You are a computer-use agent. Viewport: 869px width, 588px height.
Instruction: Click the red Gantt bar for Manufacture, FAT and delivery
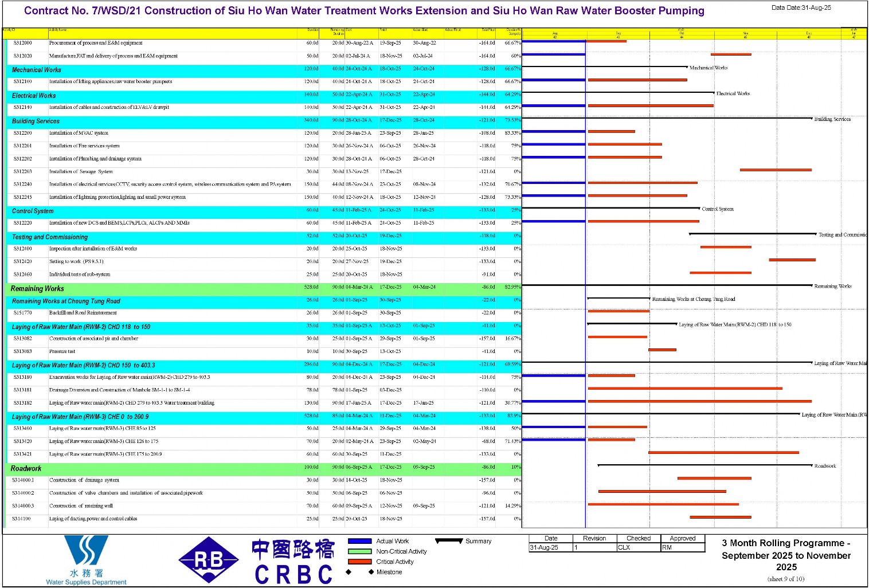click(x=731, y=54)
